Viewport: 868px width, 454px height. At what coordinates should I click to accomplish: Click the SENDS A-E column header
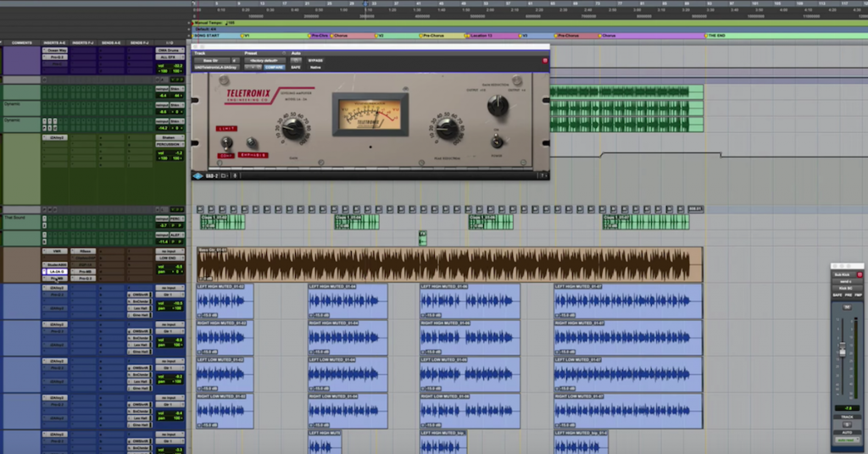tap(111, 42)
